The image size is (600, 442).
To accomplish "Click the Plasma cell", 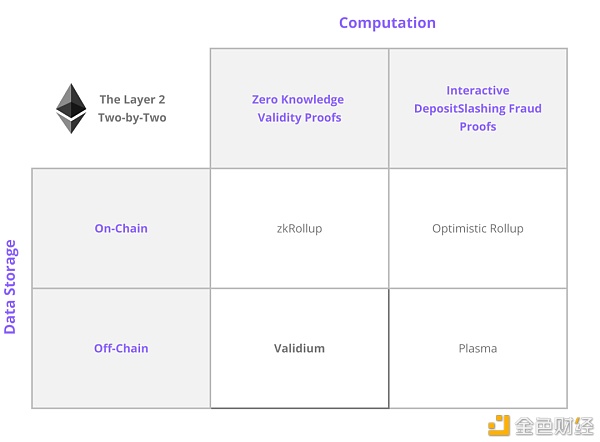I will [x=478, y=348].
